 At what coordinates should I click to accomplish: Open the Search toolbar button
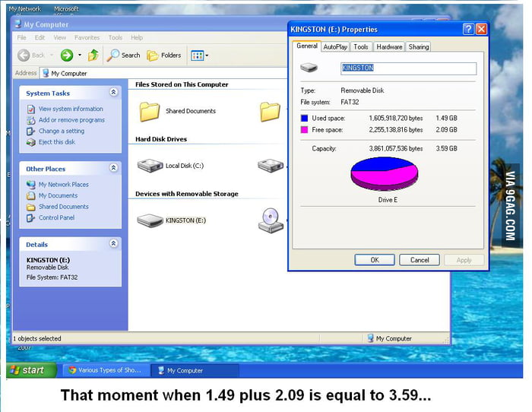(x=124, y=55)
